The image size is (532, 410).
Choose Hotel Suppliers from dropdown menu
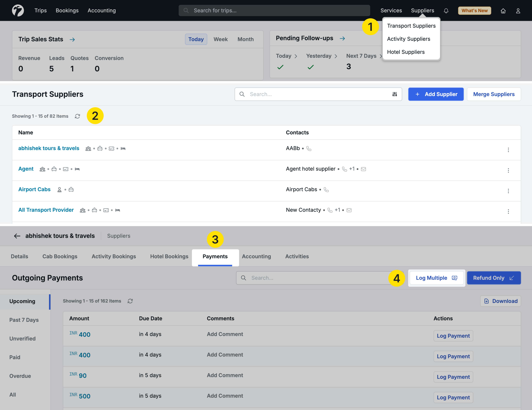click(406, 52)
